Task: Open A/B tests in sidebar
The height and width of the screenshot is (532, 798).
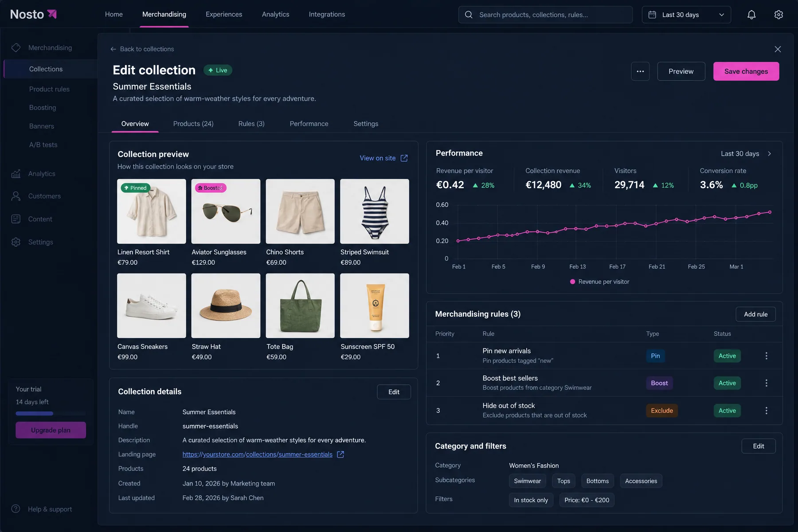Action: click(x=43, y=145)
